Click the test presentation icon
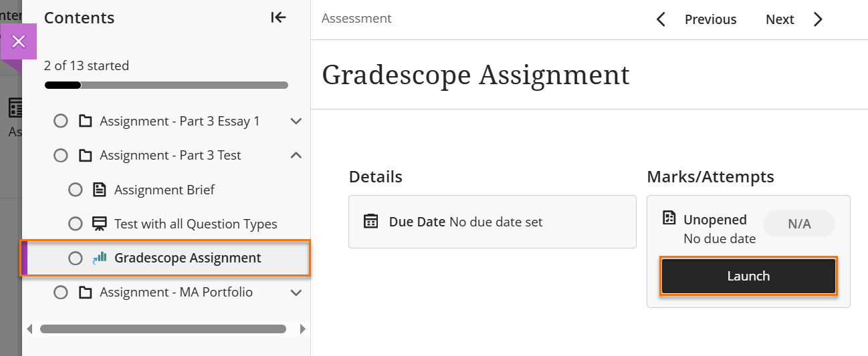The width and height of the screenshot is (868, 356). (x=100, y=224)
